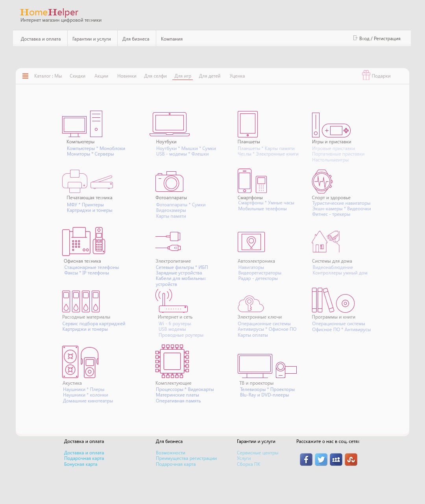The height and width of the screenshot is (504, 425).
Task: Click the Расходные материалы ink cartridges icon
Action: pyautogui.click(x=81, y=302)
